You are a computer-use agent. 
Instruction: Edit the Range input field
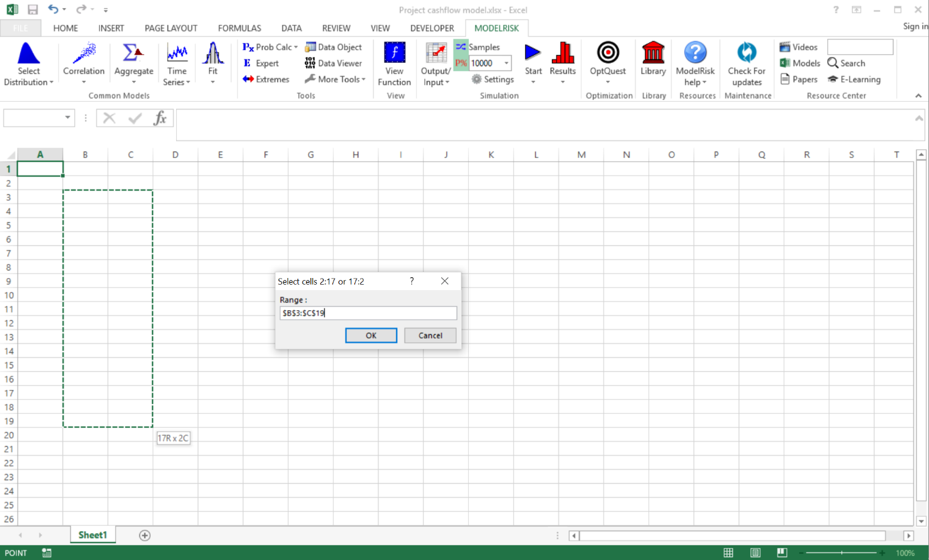coord(368,313)
